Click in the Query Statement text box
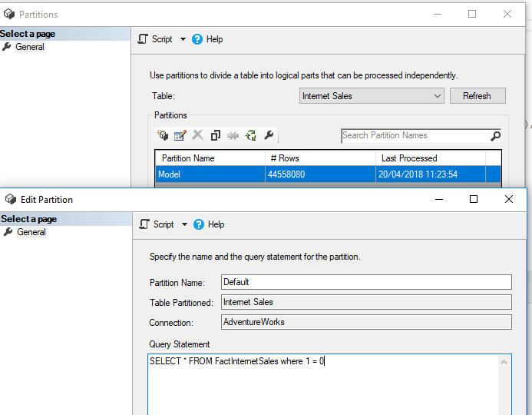532x415 pixels. (x=322, y=384)
